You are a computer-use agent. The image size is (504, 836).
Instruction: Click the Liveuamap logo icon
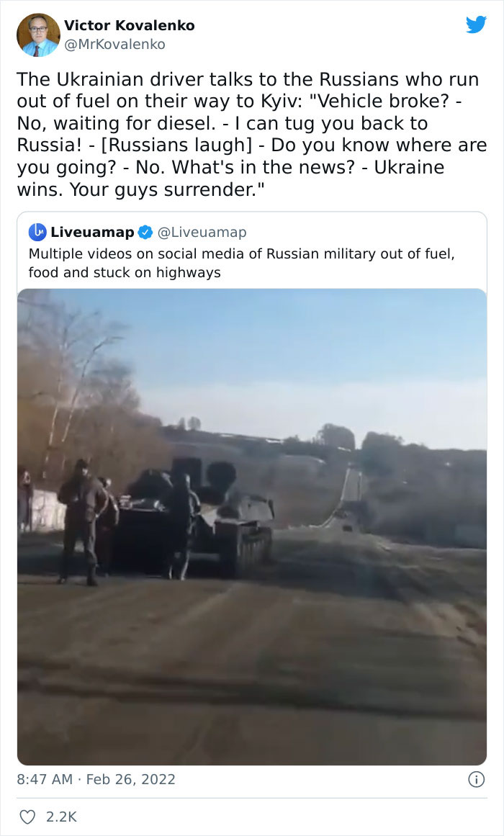(37, 232)
